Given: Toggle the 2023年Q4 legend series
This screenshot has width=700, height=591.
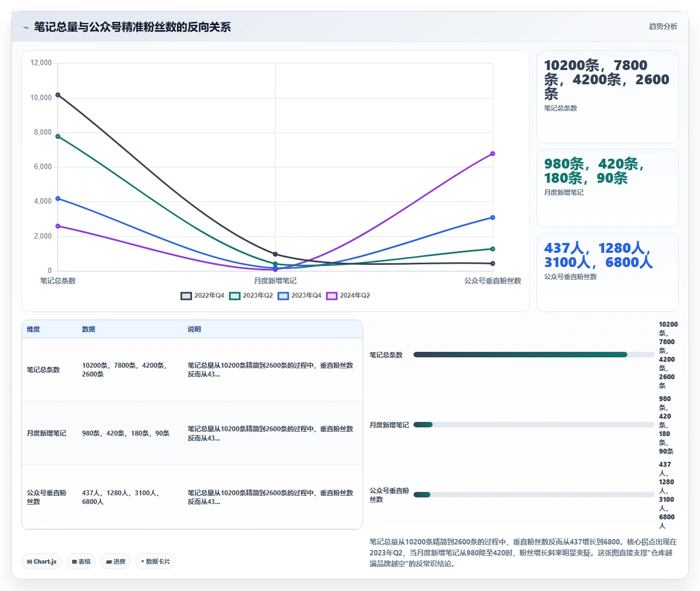Looking at the screenshot, I should coord(299,296).
